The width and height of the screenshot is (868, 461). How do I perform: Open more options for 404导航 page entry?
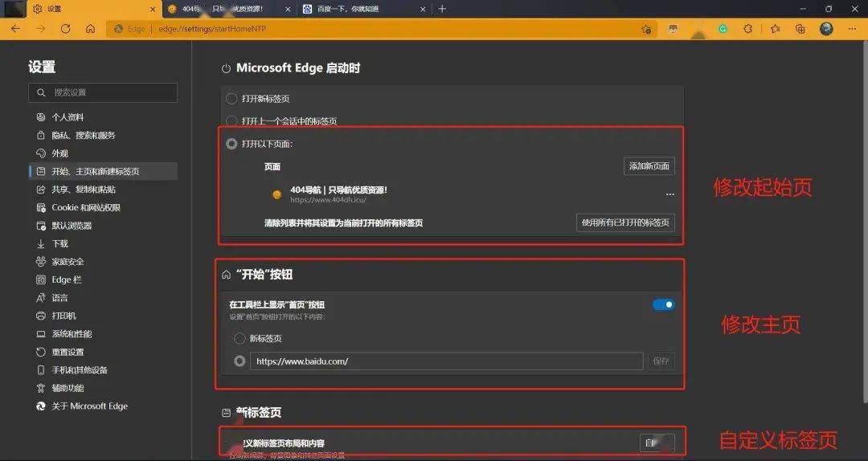pos(669,194)
